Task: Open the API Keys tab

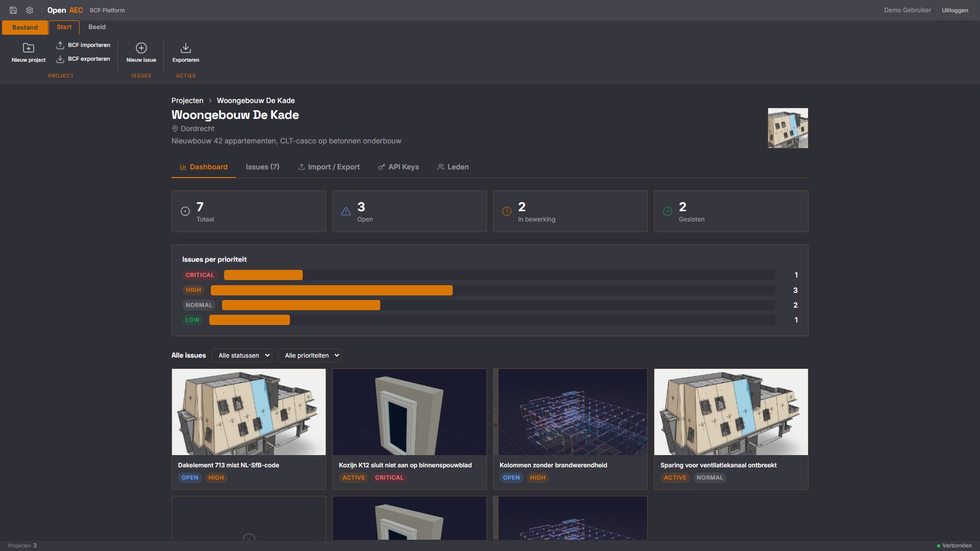Action: pyautogui.click(x=399, y=167)
